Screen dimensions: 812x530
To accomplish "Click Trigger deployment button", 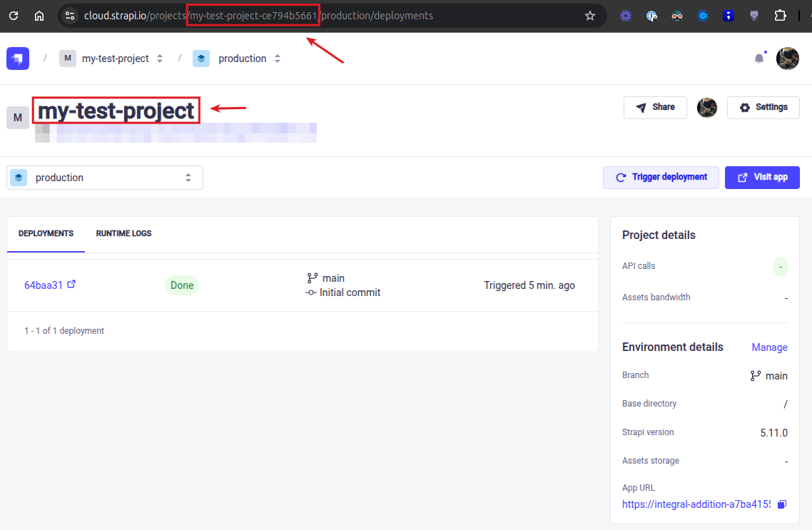I will tap(661, 178).
